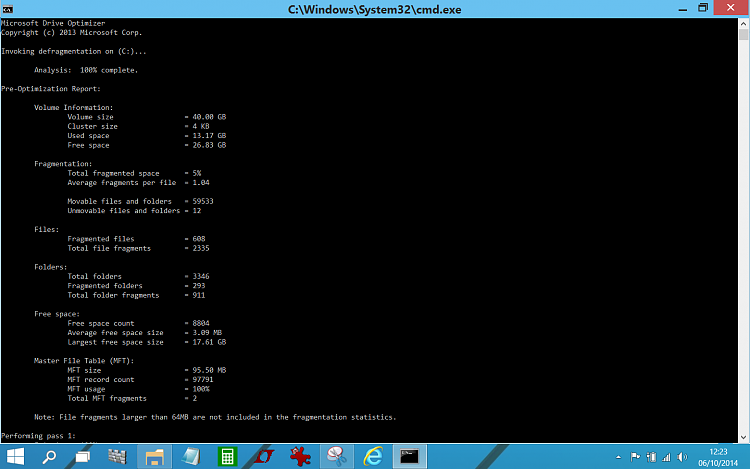Image resolution: width=750 pixels, height=469 pixels.
Task: Click the Volume size value '40.00 GB'
Action: pos(209,117)
